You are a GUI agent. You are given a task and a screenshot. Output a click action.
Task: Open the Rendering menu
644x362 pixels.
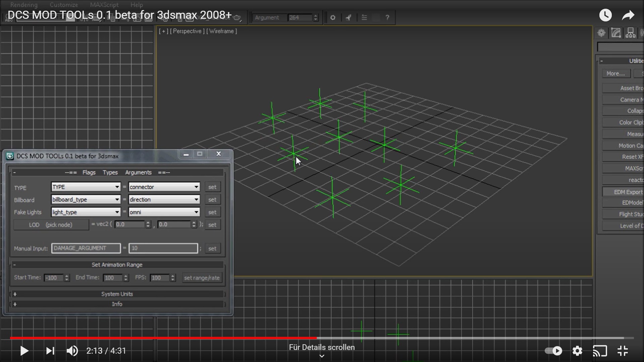(x=24, y=5)
